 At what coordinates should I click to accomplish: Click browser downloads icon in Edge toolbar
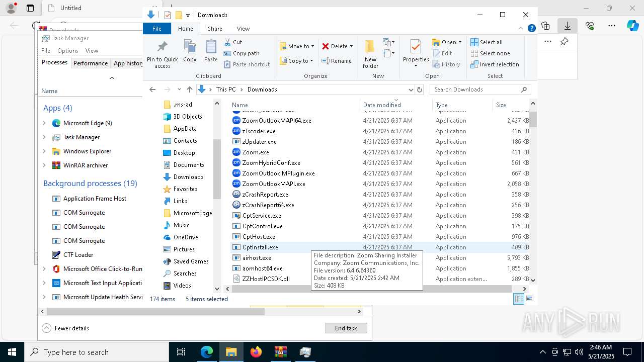[567, 26]
